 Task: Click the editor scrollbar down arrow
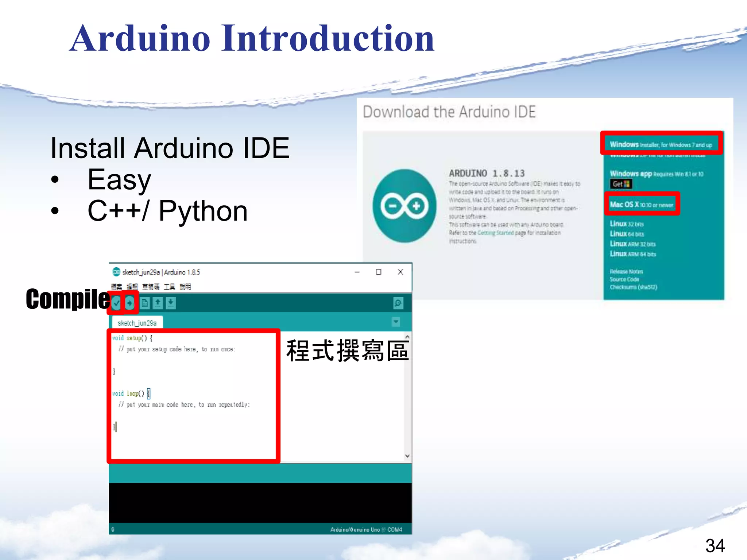coord(407,456)
